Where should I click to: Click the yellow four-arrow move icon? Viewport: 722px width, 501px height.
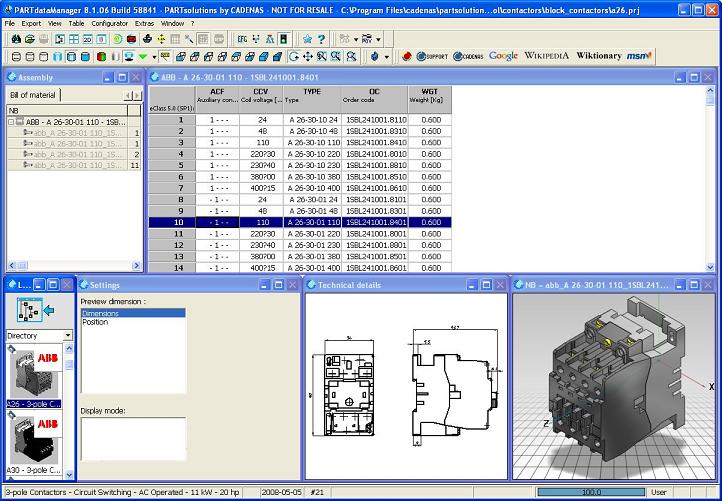161,39
